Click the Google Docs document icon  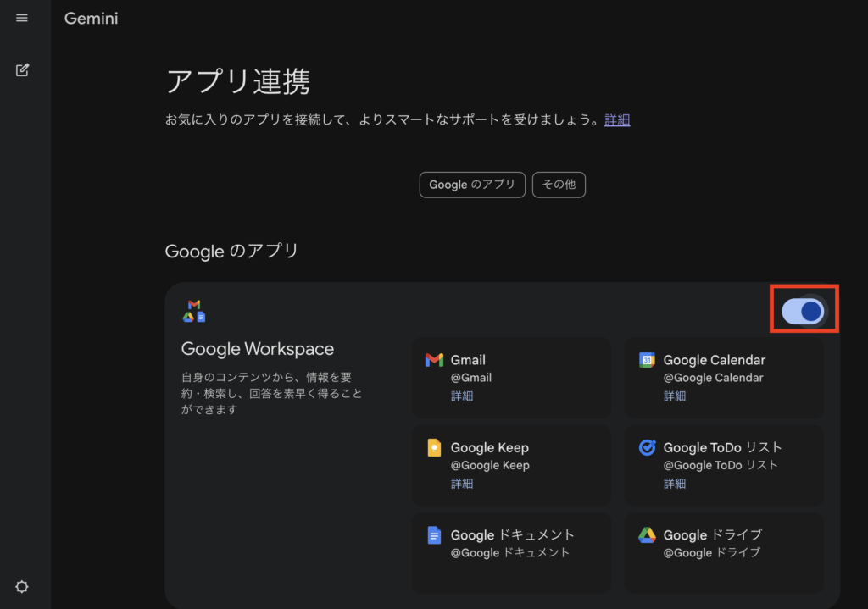tap(434, 535)
